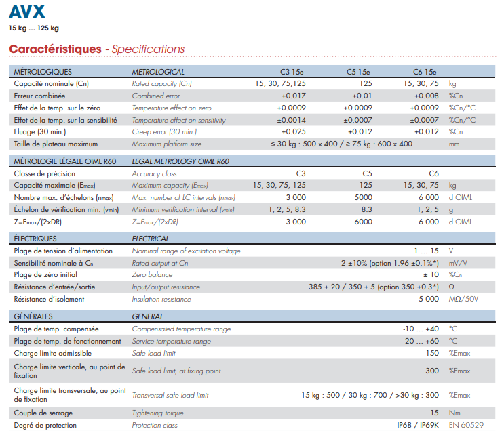Click the LEGAL METROLOGY OIML R60 header
The image size is (504, 431).
[x=180, y=161]
